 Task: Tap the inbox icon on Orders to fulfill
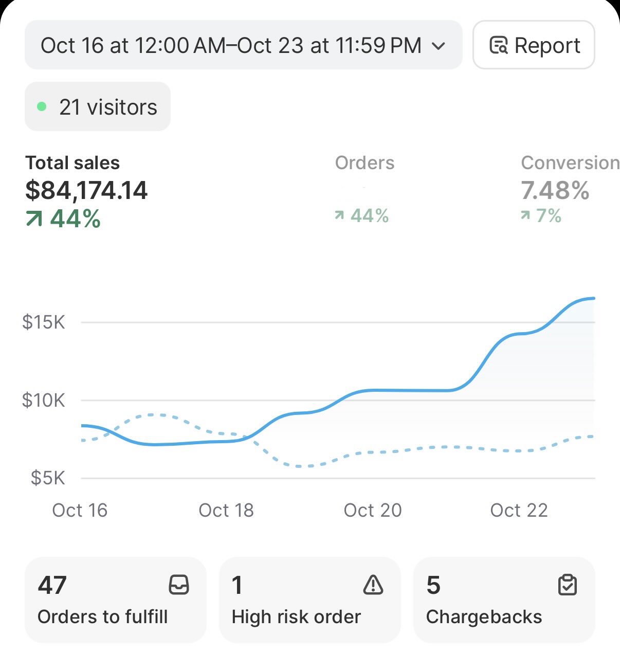point(179,585)
